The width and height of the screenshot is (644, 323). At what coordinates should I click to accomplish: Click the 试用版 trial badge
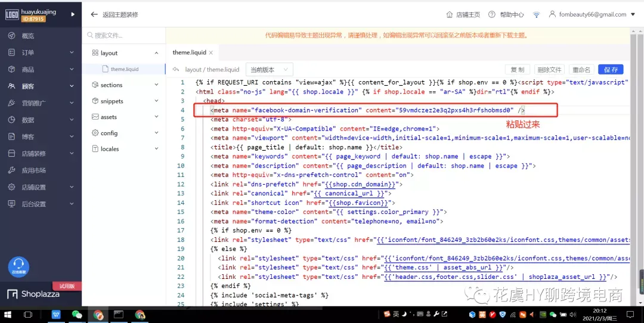pos(67,286)
